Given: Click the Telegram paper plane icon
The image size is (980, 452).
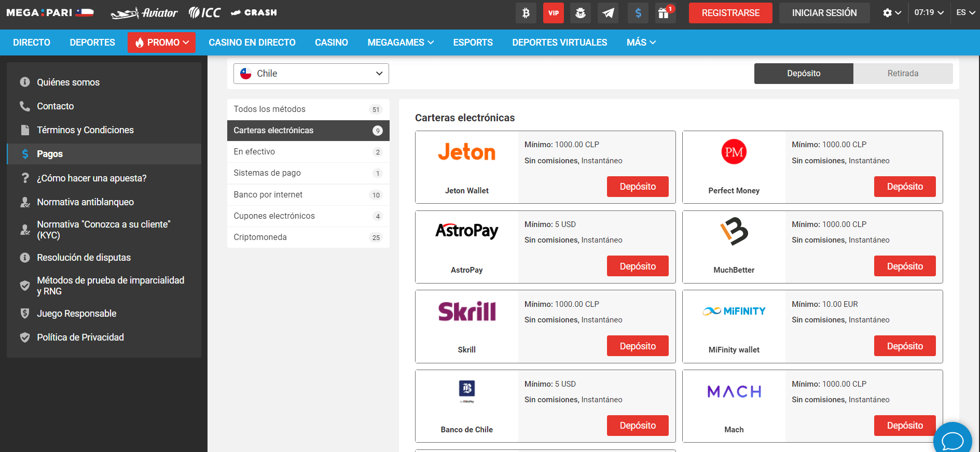Looking at the screenshot, I should (608, 13).
